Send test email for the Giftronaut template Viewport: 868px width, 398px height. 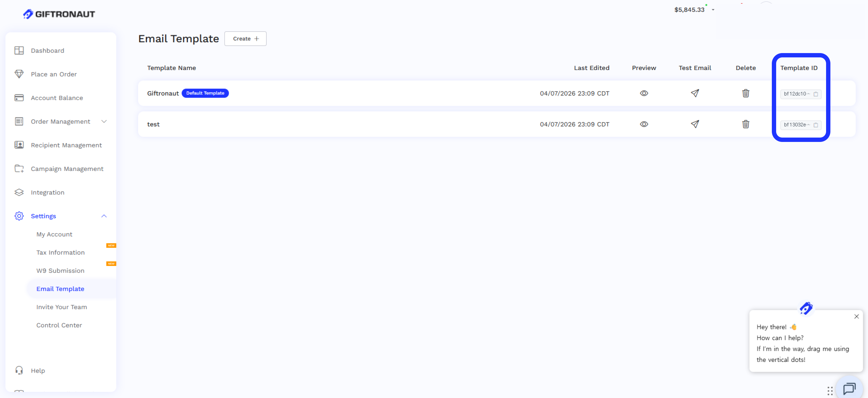coord(695,93)
